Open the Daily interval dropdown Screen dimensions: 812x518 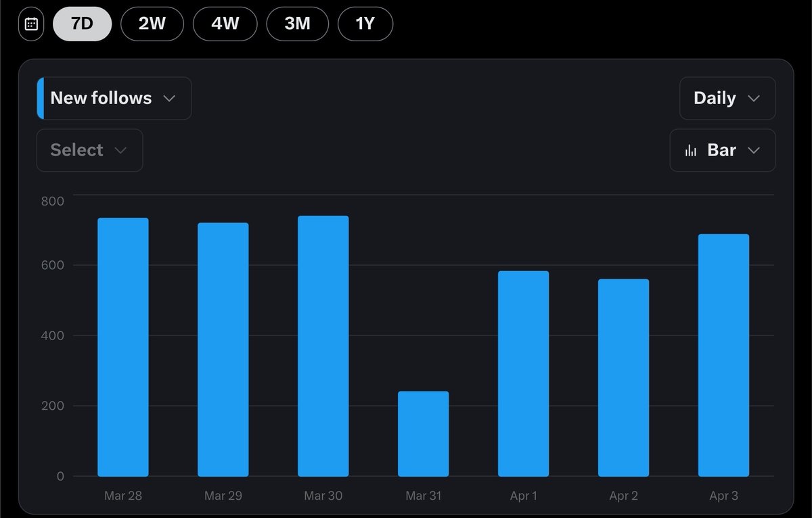[x=727, y=98]
